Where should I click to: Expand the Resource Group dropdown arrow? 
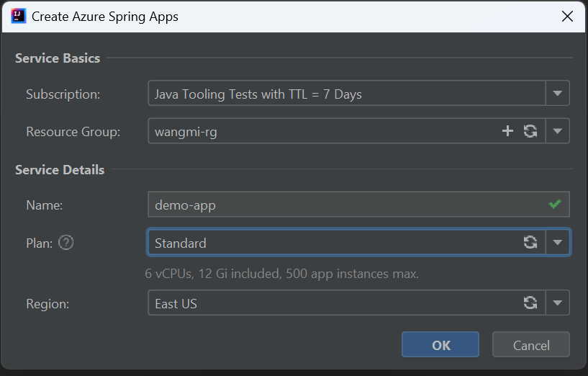(x=557, y=131)
